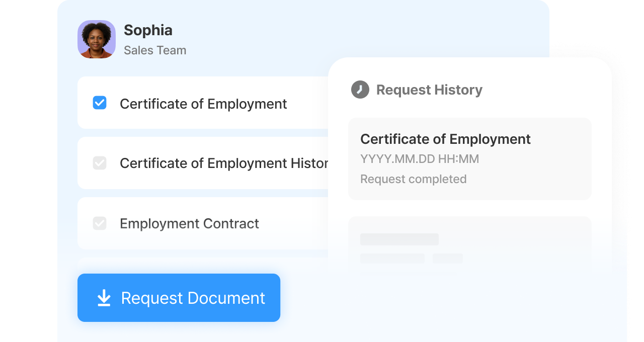Click the partially hidden fourth document row
Image resolution: width=644 pixels, height=342 pixels.
(x=203, y=265)
